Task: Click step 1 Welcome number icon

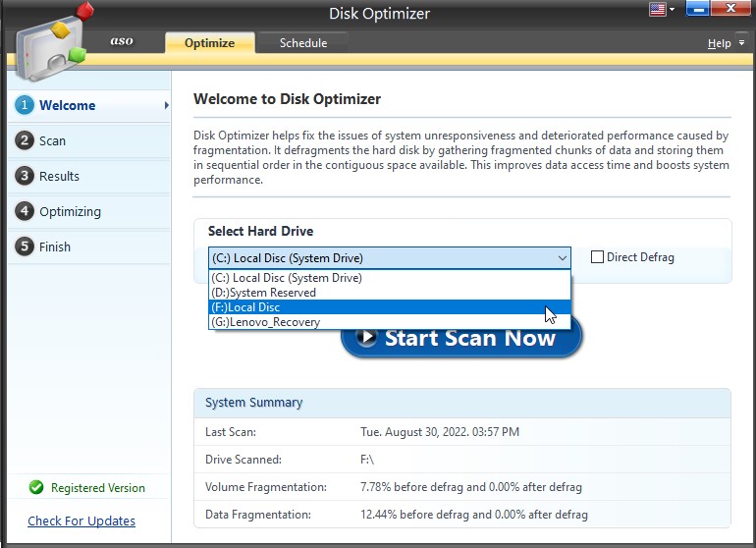Action: click(x=25, y=105)
